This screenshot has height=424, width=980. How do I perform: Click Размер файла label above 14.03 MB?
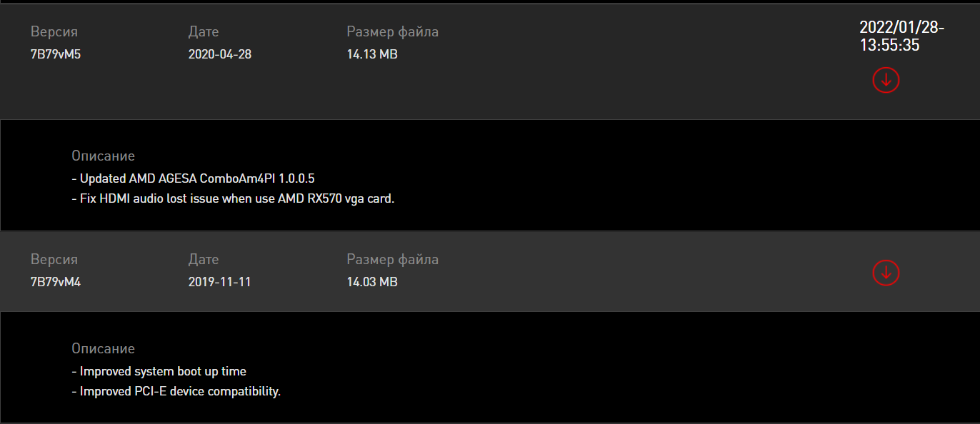tap(392, 259)
